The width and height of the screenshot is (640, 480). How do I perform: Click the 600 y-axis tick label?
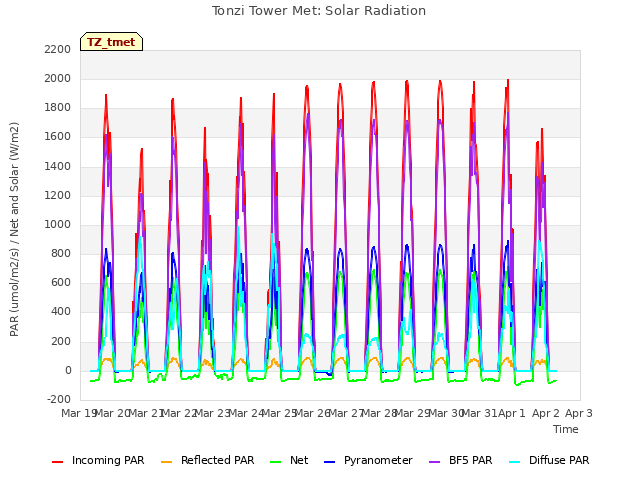pos(61,283)
